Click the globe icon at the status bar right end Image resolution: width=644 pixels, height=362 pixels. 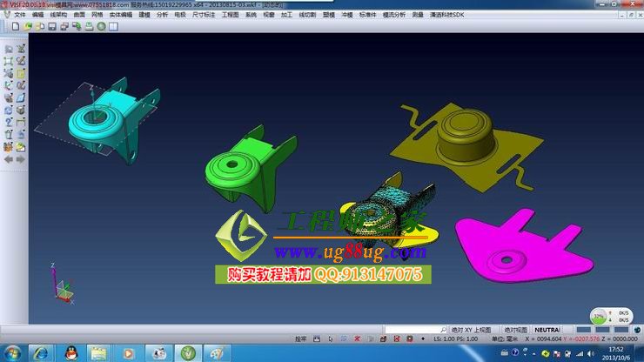coord(637,330)
